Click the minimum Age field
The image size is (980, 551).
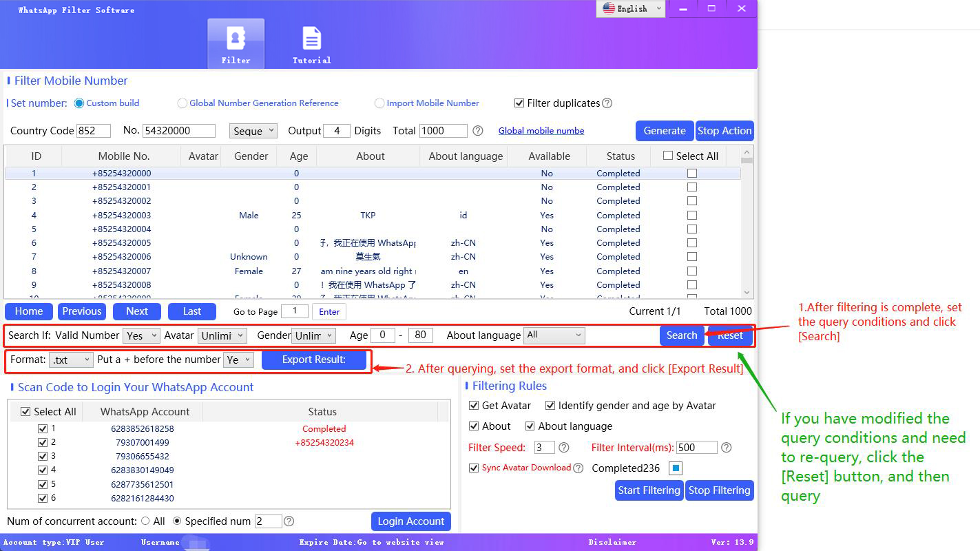383,335
